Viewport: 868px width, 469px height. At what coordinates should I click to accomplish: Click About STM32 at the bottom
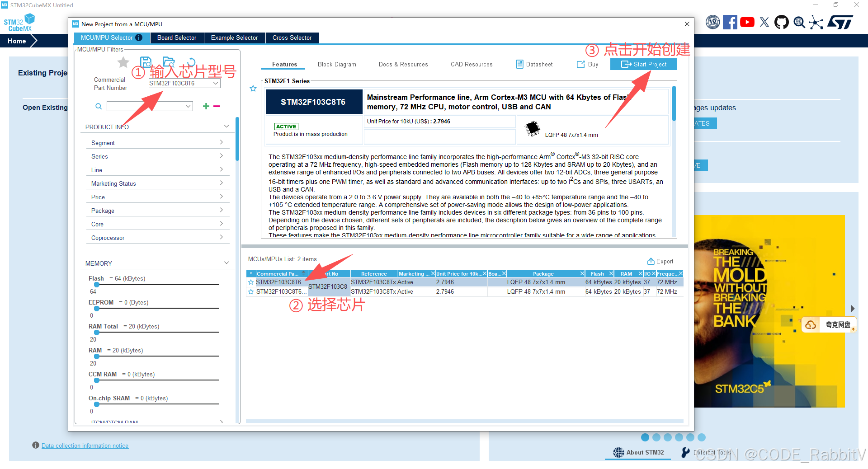click(x=638, y=452)
